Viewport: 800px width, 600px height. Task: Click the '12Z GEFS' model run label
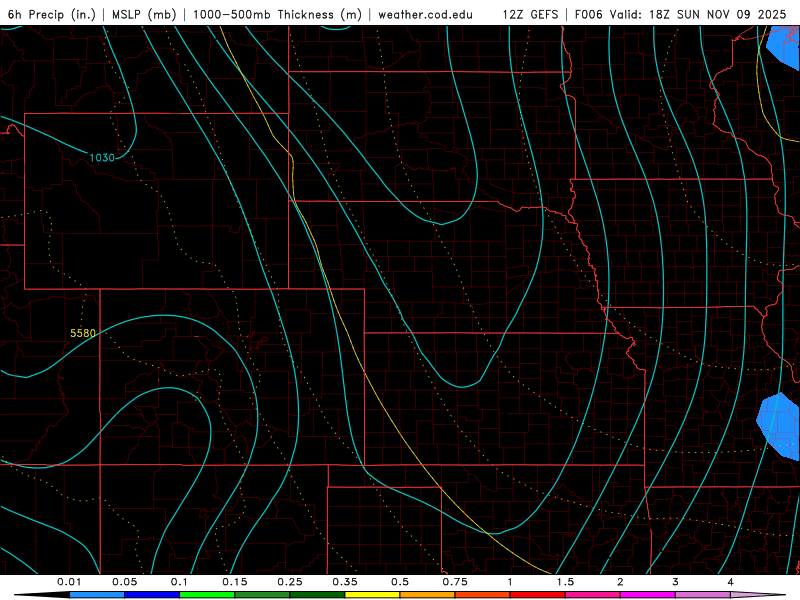(530, 14)
